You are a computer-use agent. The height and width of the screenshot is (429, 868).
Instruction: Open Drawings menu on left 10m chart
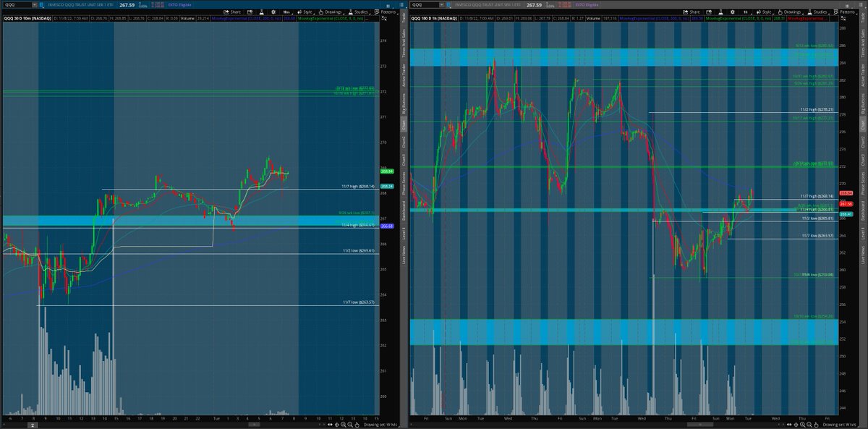[331, 12]
